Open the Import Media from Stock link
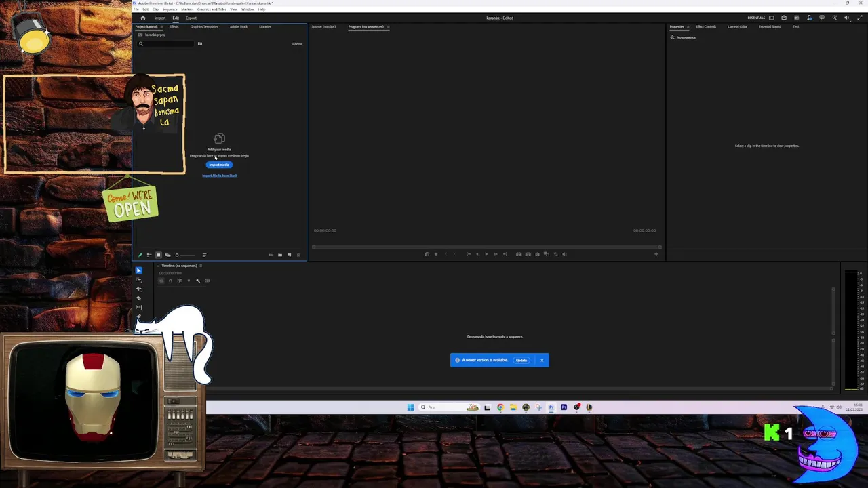This screenshot has width=868, height=488. (220, 176)
